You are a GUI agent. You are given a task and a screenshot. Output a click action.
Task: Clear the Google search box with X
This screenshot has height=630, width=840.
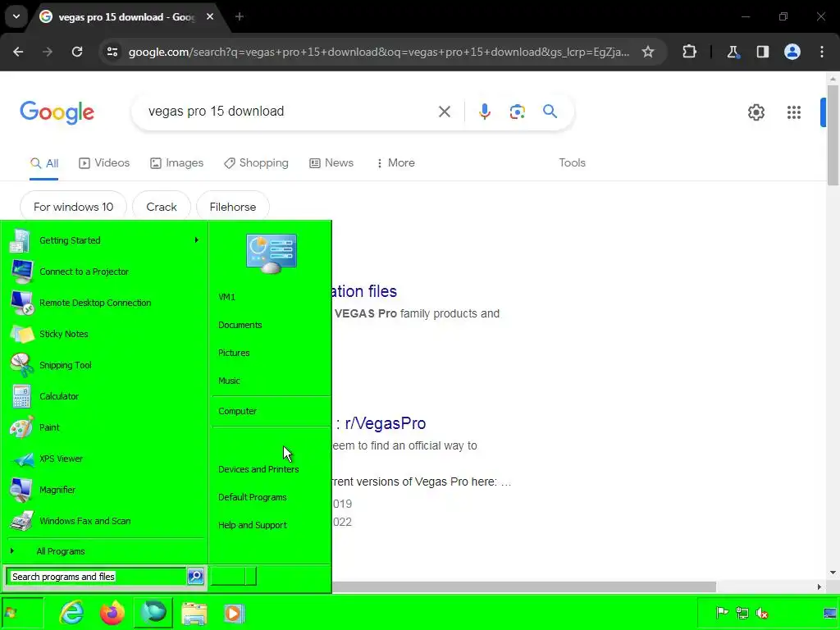click(x=445, y=112)
